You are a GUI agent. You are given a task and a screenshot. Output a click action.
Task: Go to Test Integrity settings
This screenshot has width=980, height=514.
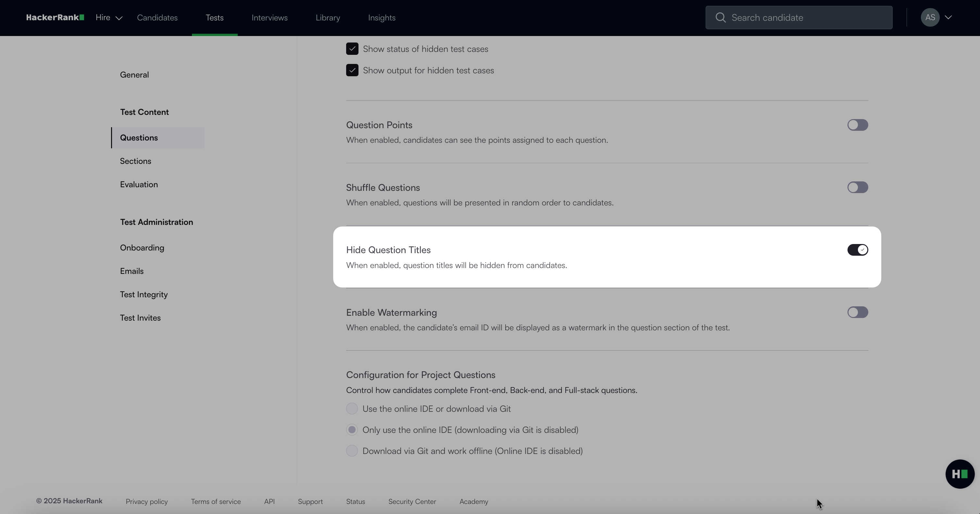pos(144,294)
